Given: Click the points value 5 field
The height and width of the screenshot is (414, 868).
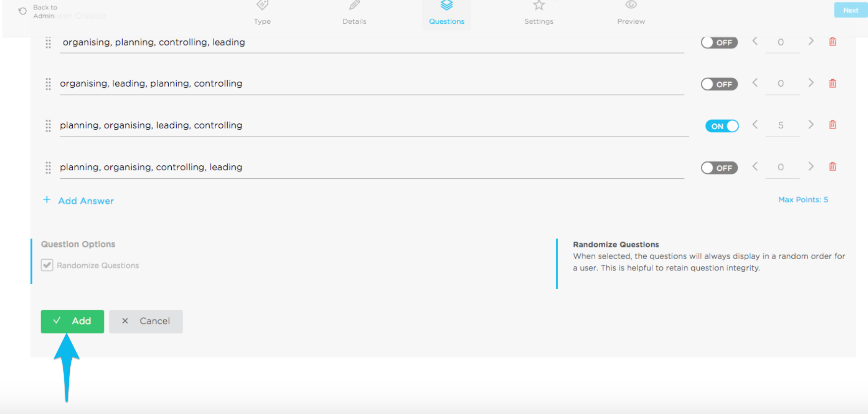Looking at the screenshot, I should 781,125.
